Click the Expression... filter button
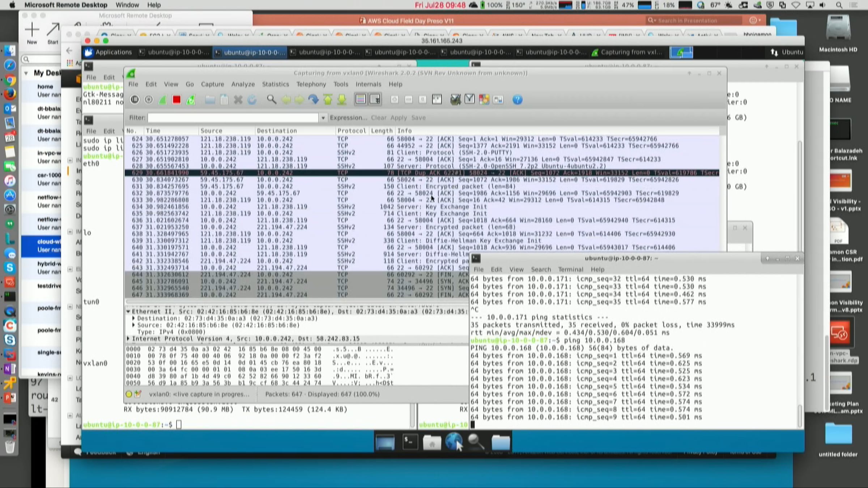868x488 pixels. (348, 118)
